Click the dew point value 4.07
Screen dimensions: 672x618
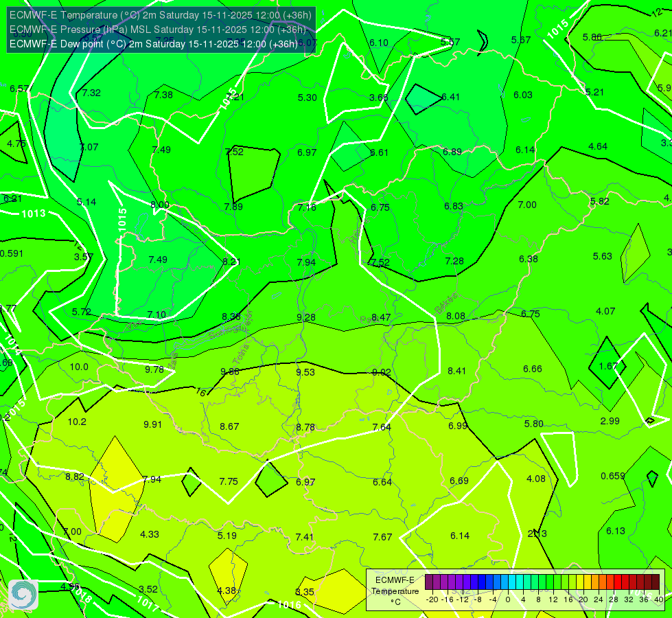coord(605,311)
